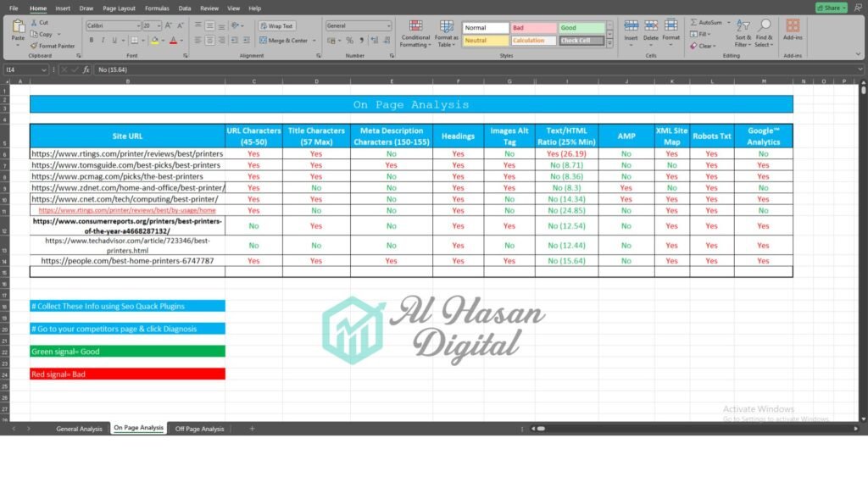
Task: Click the AutoSum sigma icon
Action: tap(693, 23)
